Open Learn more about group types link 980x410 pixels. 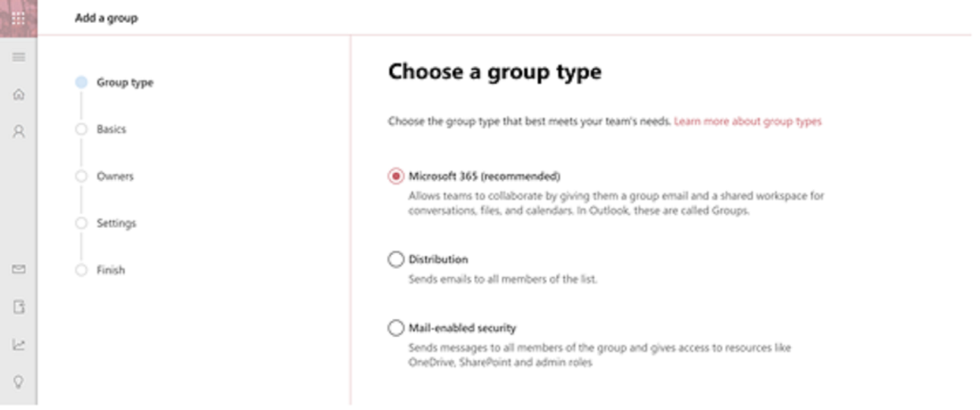[x=748, y=121]
